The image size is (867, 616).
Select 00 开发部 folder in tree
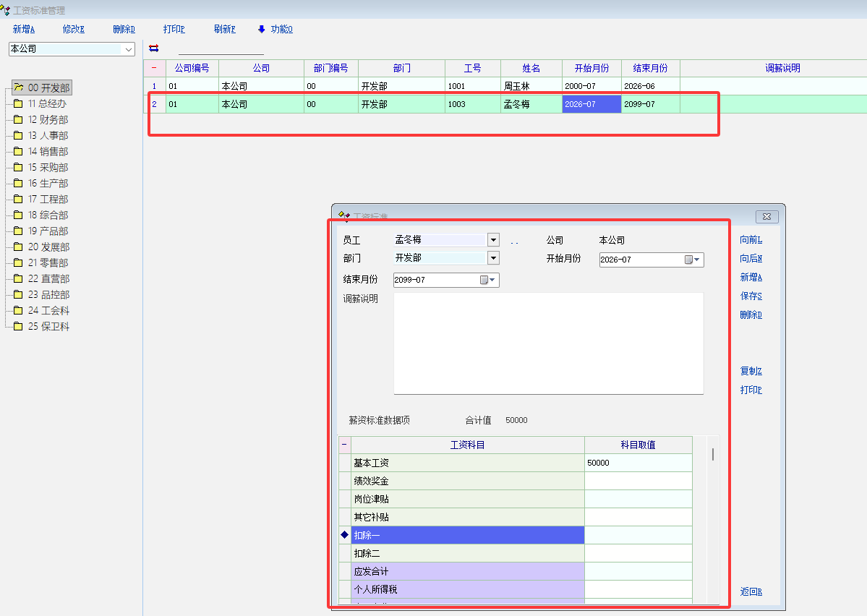pyautogui.click(x=43, y=88)
